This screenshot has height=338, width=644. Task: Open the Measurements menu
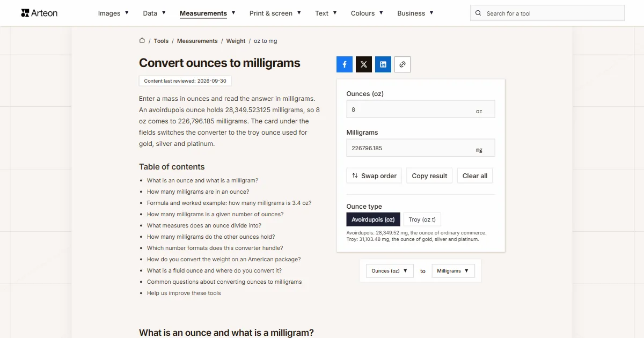coord(207,13)
